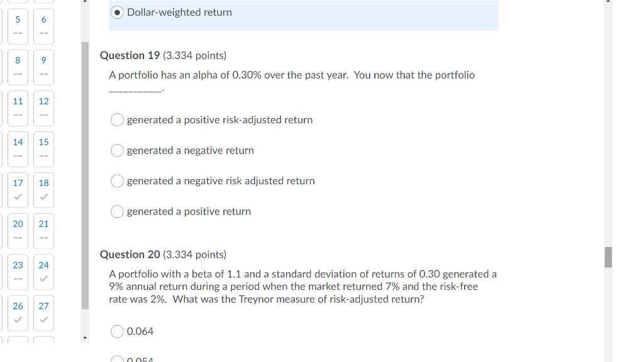Open completed question 24

(43, 271)
